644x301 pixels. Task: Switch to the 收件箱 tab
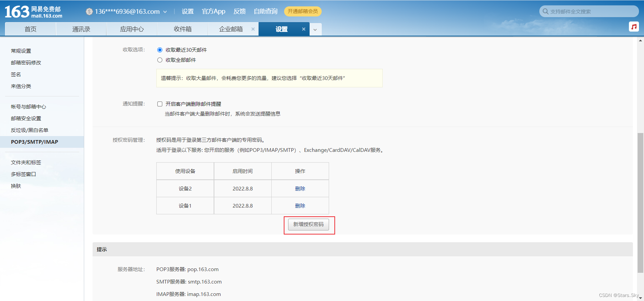[182, 29]
